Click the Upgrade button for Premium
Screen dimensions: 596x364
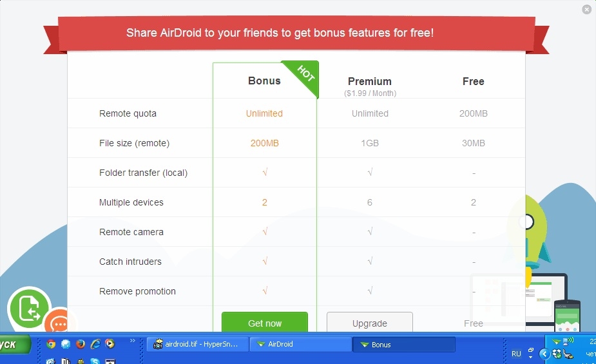pos(369,322)
